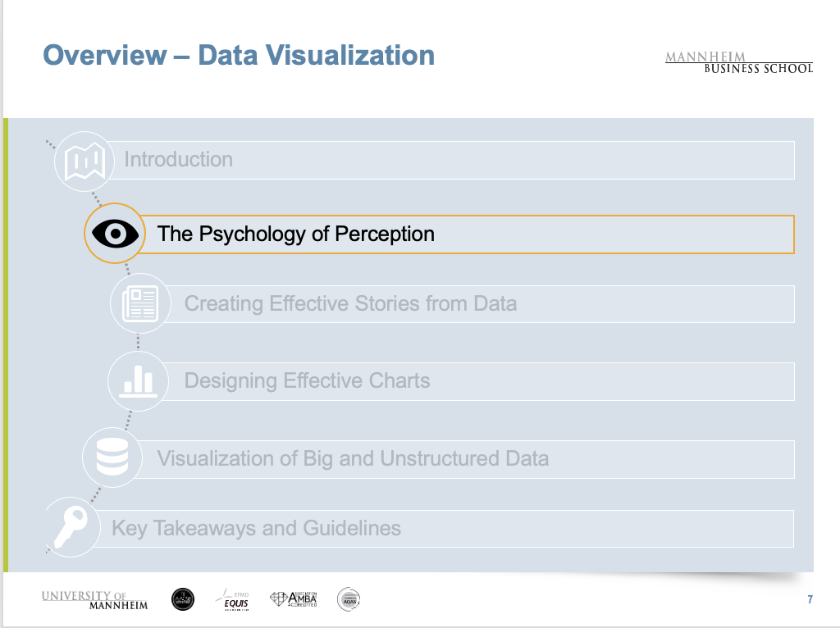This screenshot has height=628, width=840.
Task: Select the newspaper icon for Creating Effective Stories
Action: [x=139, y=303]
